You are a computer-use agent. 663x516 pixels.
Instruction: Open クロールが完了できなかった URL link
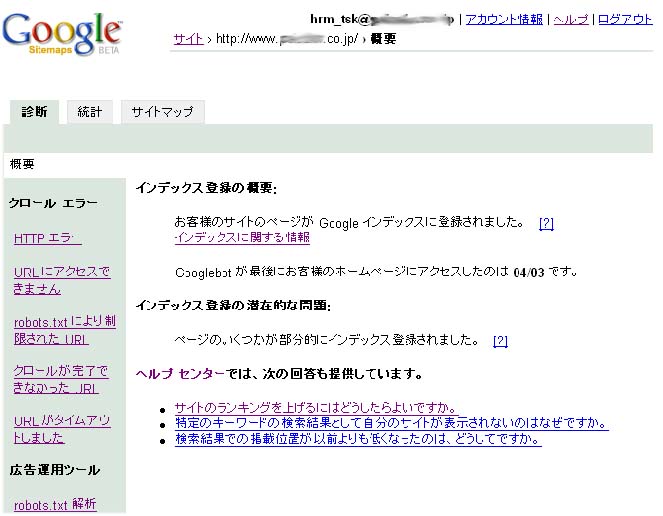tap(61, 379)
